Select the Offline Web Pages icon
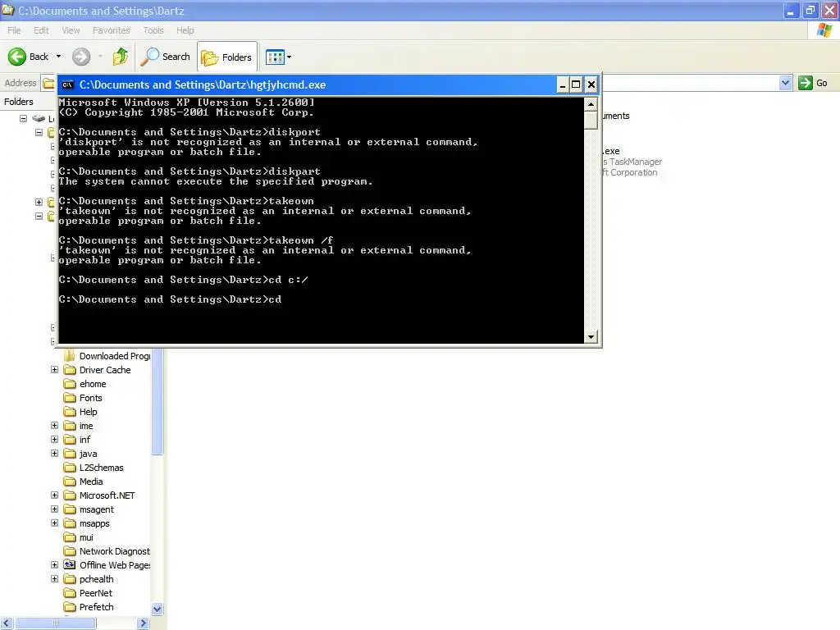The image size is (840, 630). (x=70, y=564)
